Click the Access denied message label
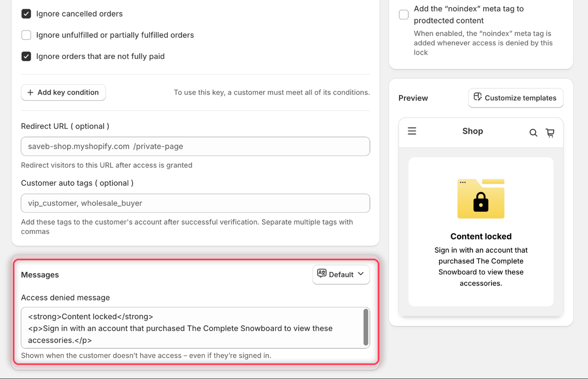The height and width of the screenshot is (379, 588). pyautogui.click(x=66, y=298)
